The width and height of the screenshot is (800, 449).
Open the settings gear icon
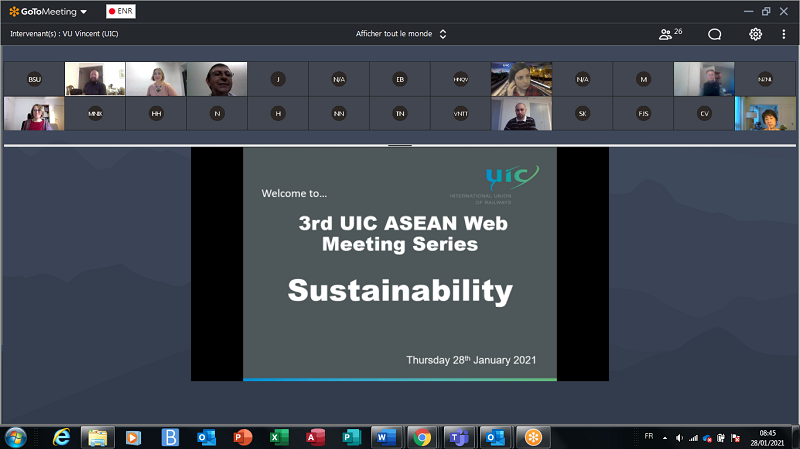[756, 34]
